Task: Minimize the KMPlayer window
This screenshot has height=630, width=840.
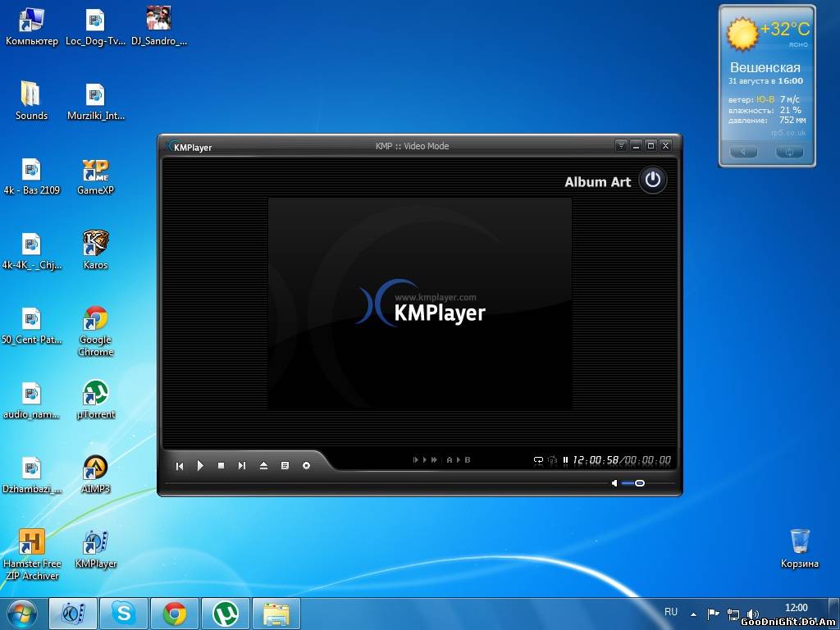Action: pos(636,145)
